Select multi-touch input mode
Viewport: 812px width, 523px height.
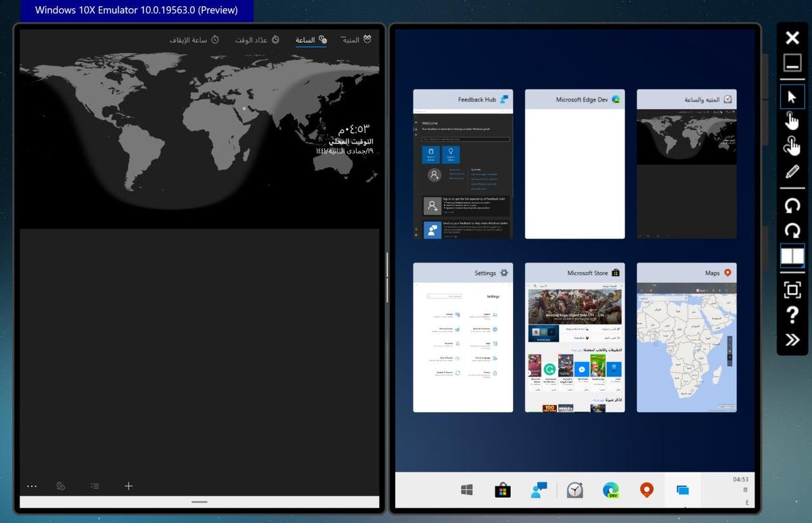point(792,145)
